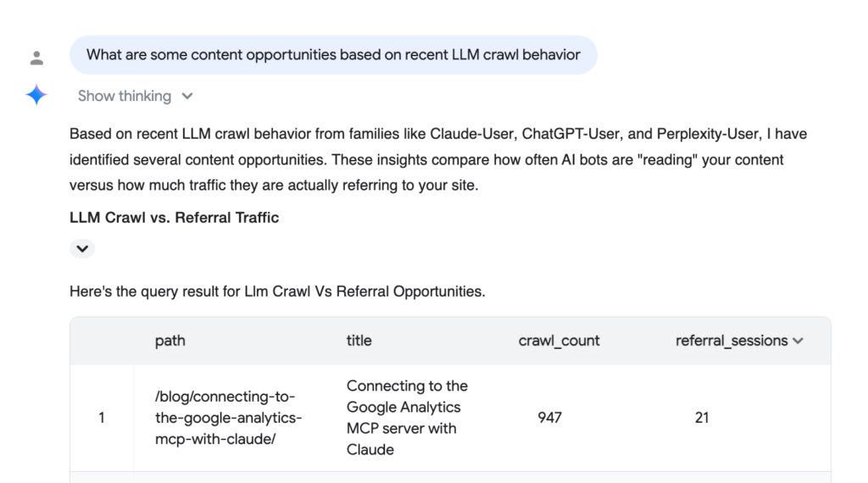The width and height of the screenshot is (868, 483).
Task: Click the response intro paragraph text
Action: coord(438,160)
